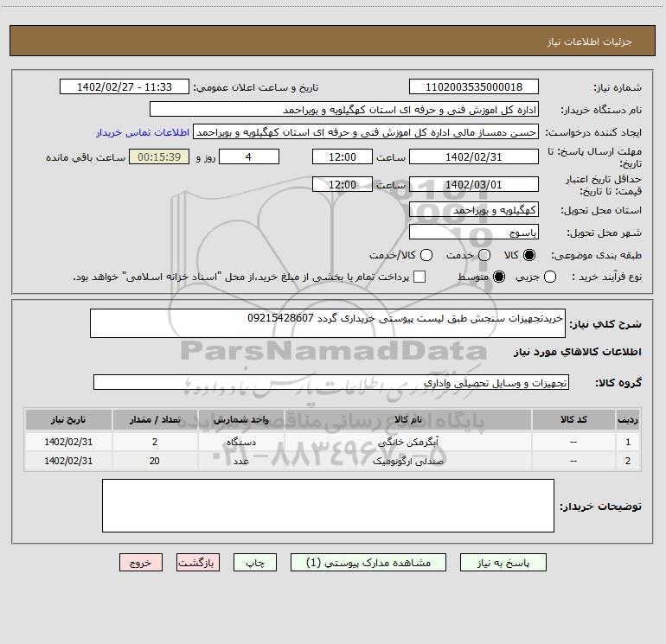
Task: Click مشاهده مدارک پیوستی (1) button
Action: click(368, 563)
